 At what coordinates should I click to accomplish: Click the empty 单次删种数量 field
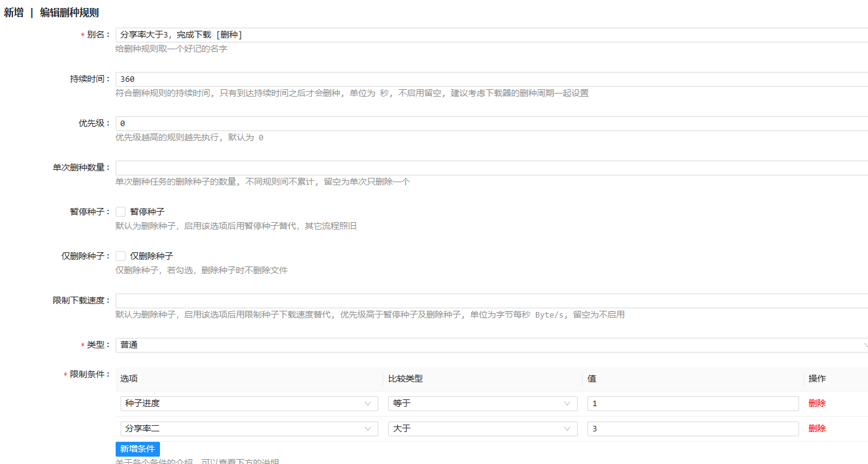click(489, 168)
